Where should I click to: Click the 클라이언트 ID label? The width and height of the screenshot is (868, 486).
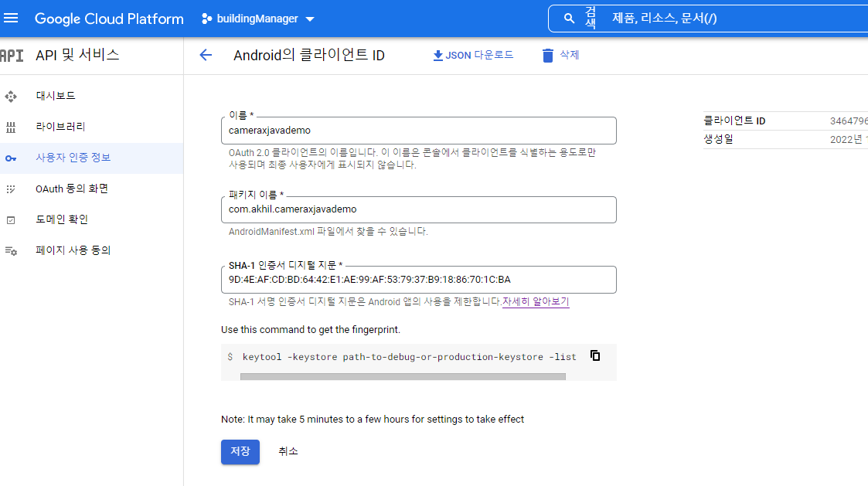tap(734, 121)
